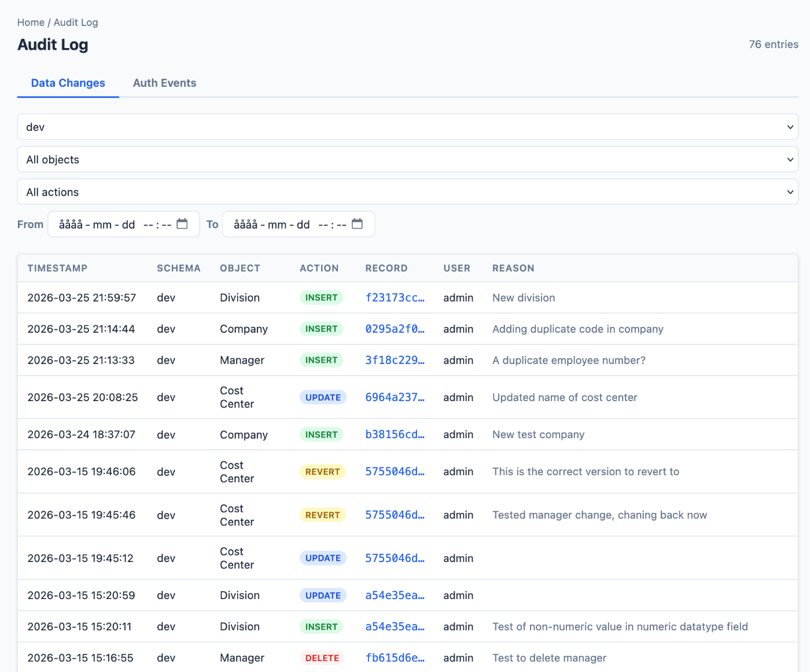Click the reason 'A duplicate employee number?'
810x672 pixels.
coord(569,360)
